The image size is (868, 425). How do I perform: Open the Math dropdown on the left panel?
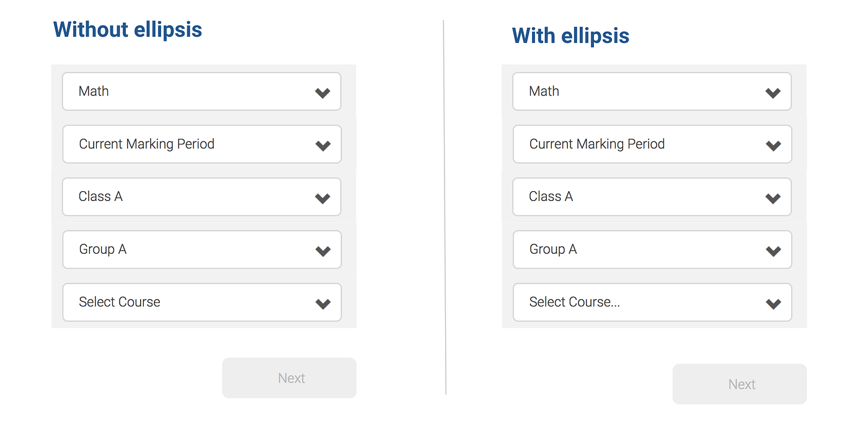click(201, 91)
